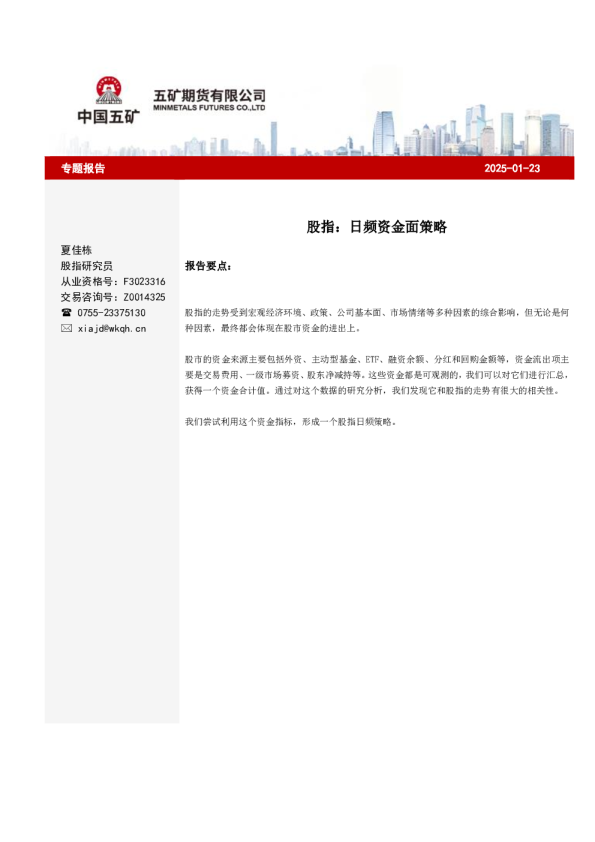
Task: Click the paragraph beginning 股市的资金来源主要包括外资
Action: pyautogui.click(x=376, y=375)
